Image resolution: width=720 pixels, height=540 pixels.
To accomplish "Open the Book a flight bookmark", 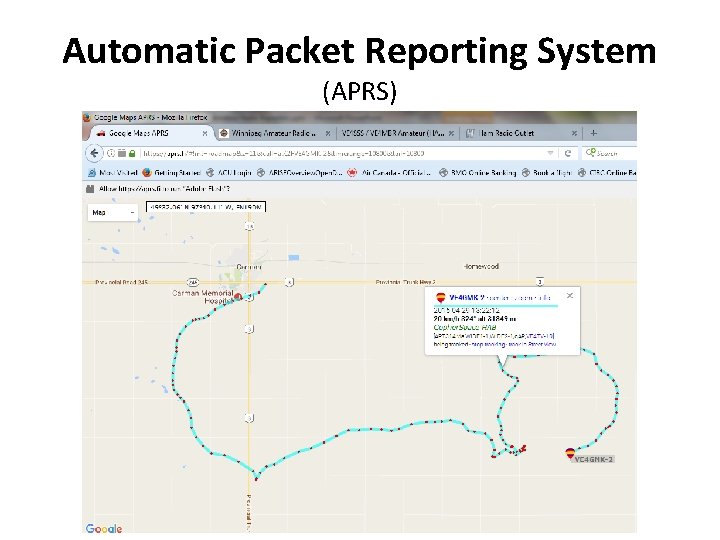I will pyautogui.click(x=546, y=173).
